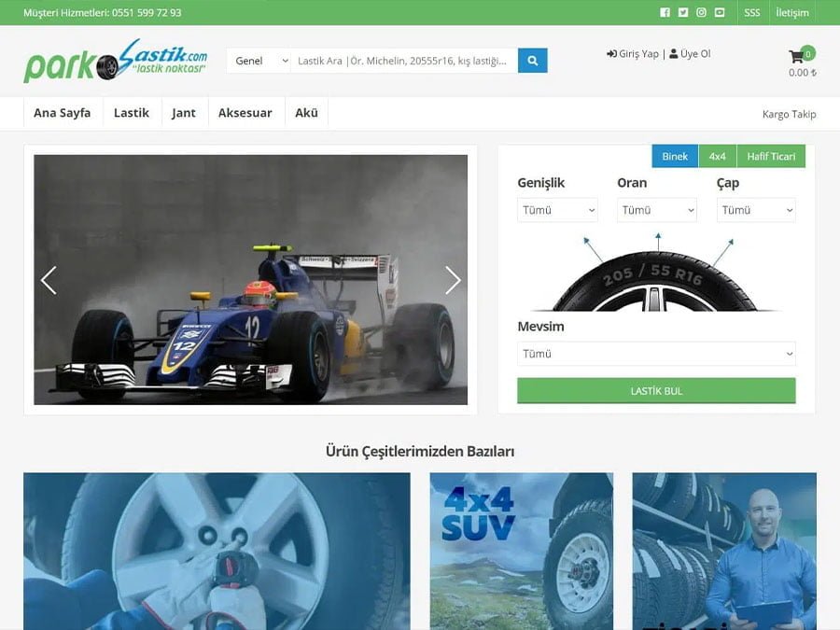The image size is (840, 630).
Task: Click the search magnifier icon
Action: pyautogui.click(x=532, y=60)
